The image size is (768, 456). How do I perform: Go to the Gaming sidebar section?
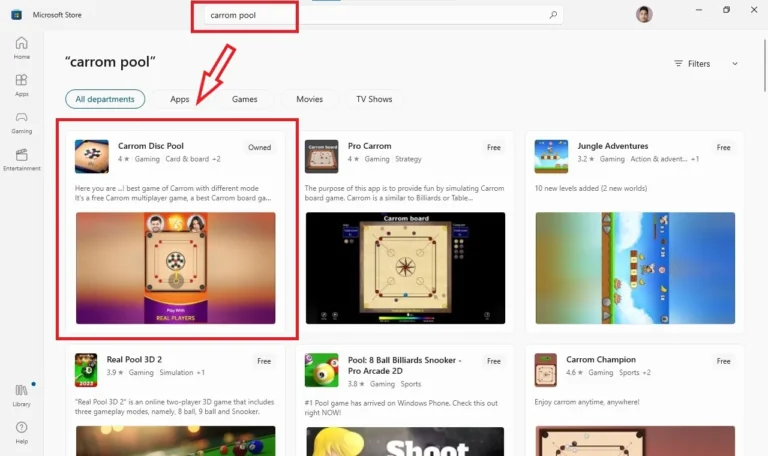21,121
